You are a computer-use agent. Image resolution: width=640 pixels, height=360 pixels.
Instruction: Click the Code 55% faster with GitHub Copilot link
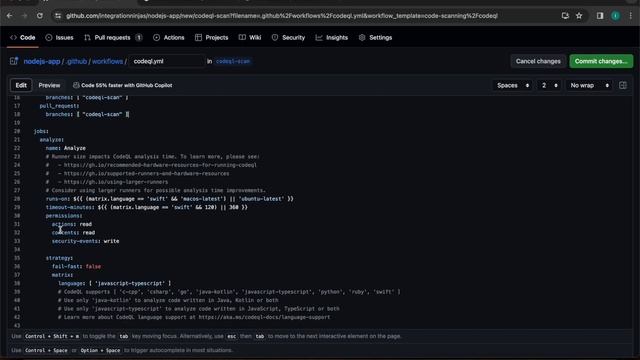(x=127, y=85)
